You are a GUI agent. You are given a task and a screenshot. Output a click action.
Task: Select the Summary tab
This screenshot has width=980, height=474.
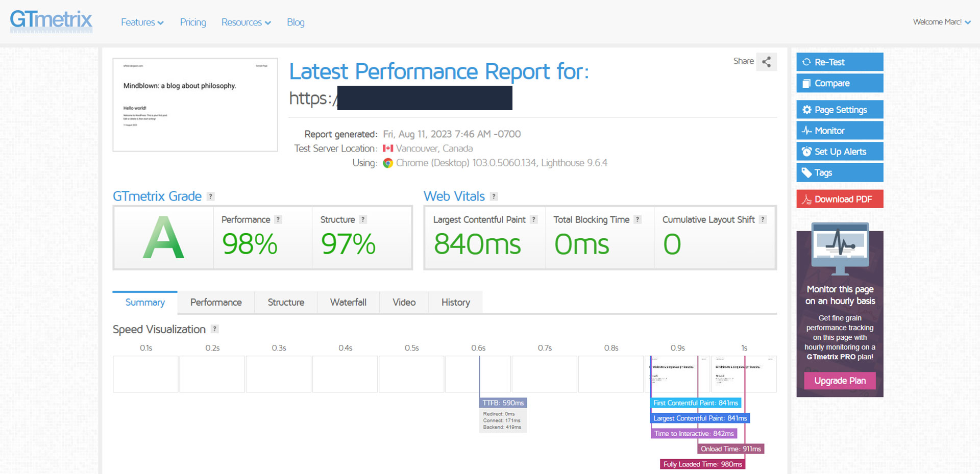pos(145,303)
